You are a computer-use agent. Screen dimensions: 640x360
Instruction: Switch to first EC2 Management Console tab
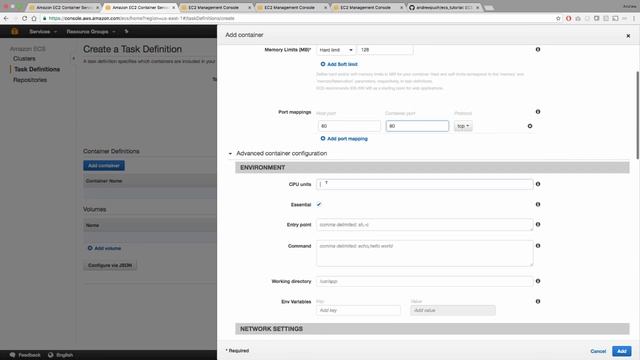215,7
